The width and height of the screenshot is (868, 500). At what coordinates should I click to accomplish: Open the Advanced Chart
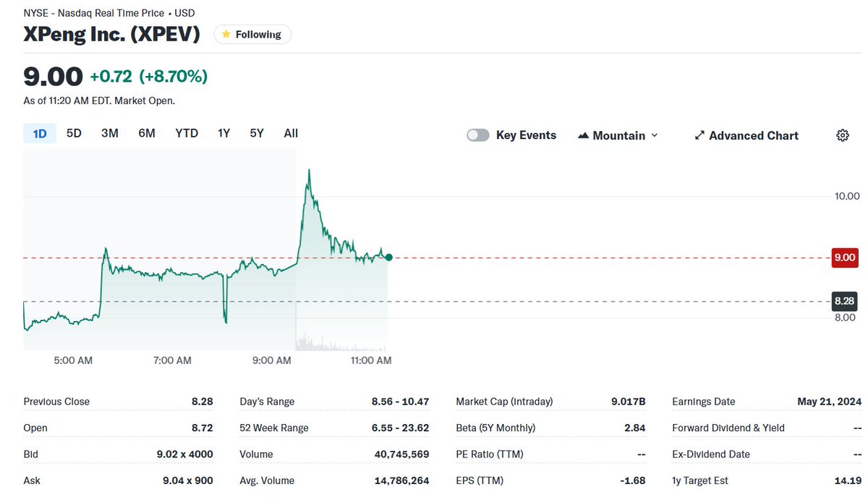point(754,135)
